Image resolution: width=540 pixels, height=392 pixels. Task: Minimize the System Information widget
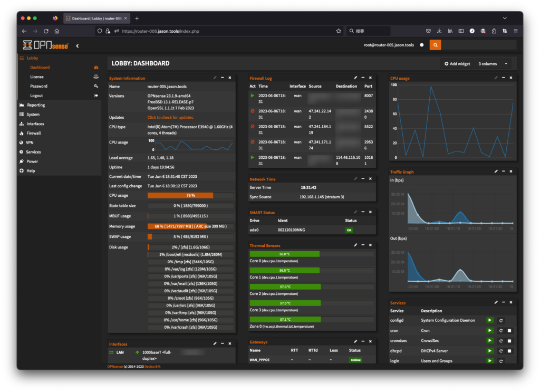(223, 78)
